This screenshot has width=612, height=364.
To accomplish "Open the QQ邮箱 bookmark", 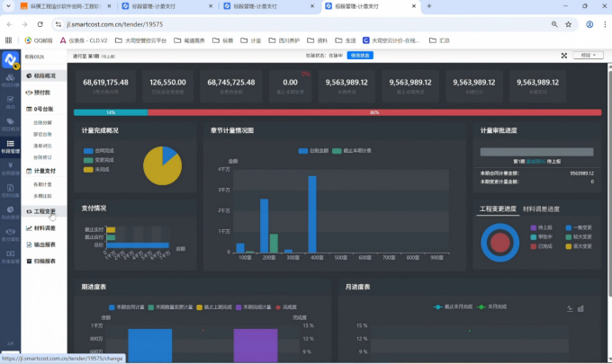I will pyautogui.click(x=40, y=40).
